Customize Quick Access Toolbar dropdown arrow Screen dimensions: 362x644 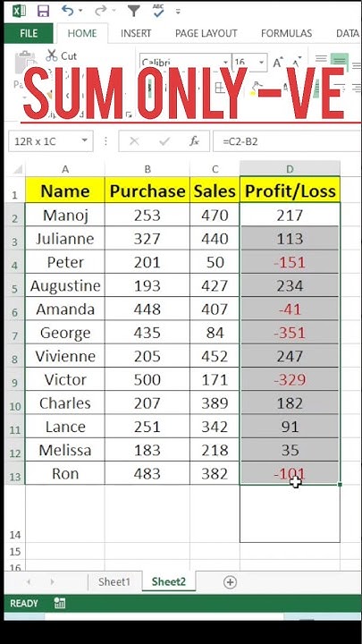click(x=178, y=12)
